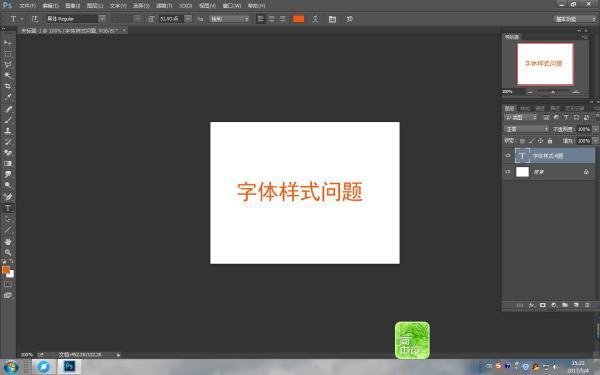Open the Window menu

tap(232, 6)
